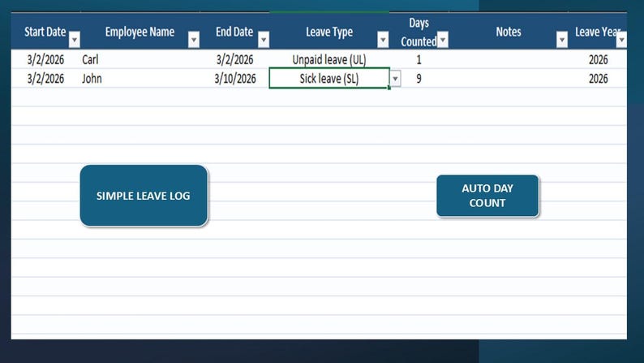
Task: Select Carl's empty Notes cell
Action: click(x=509, y=59)
